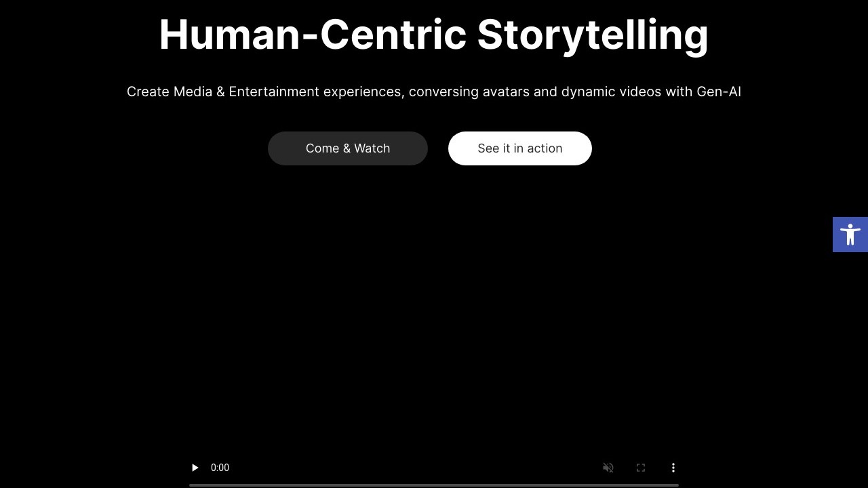Click the center of the video player
The width and height of the screenshot is (868, 488).
click(x=434, y=325)
